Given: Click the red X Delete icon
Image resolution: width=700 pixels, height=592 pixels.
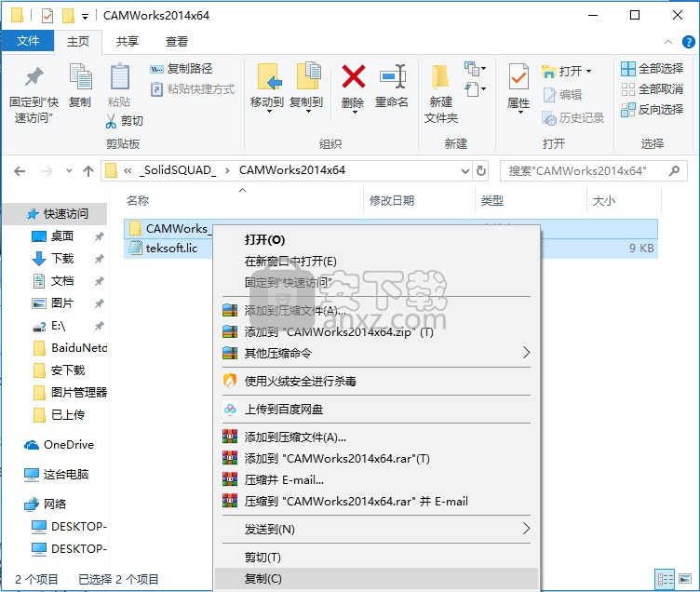Looking at the screenshot, I should [353, 76].
